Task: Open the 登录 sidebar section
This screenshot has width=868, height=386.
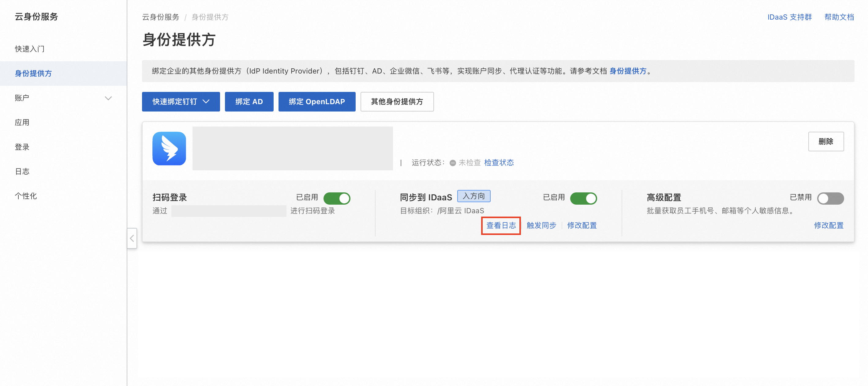Action: click(x=22, y=147)
